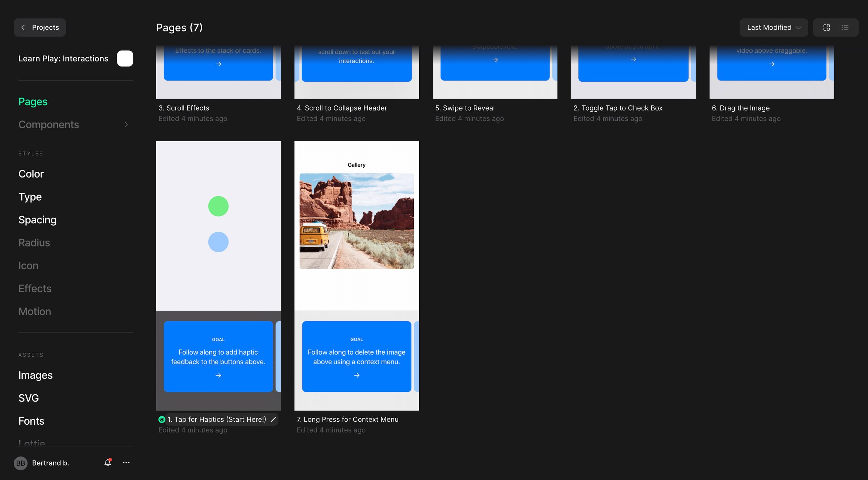The width and height of the screenshot is (868, 480).
Task: Open the Components section
Action: point(49,124)
